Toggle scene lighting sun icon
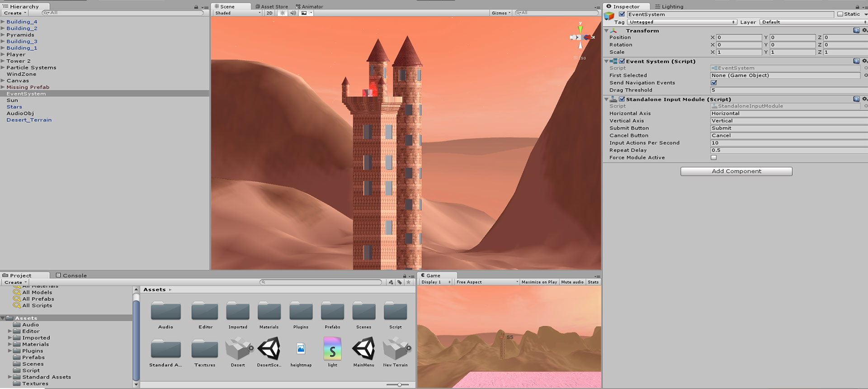The width and height of the screenshot is (868, 389). pos(283,13)
